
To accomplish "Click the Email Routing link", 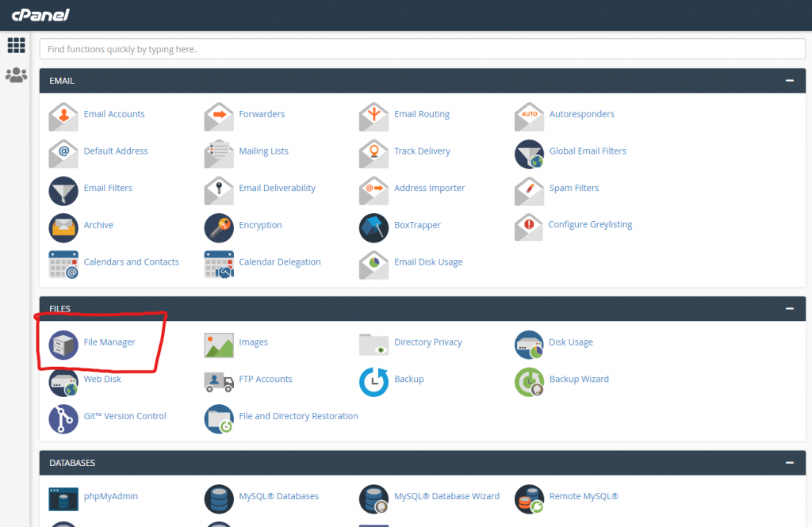I will point(422,114).
